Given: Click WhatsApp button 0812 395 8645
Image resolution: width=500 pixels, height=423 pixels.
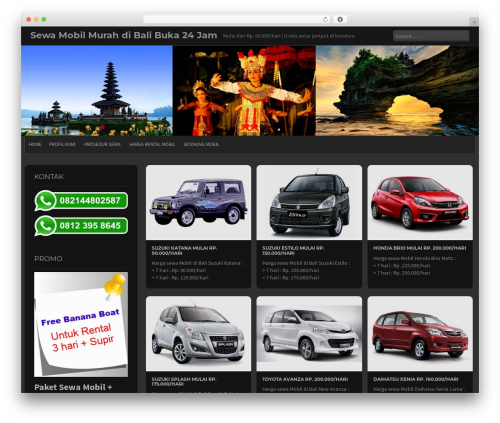Looking at the screenshot, I should [x=81, y=226].
